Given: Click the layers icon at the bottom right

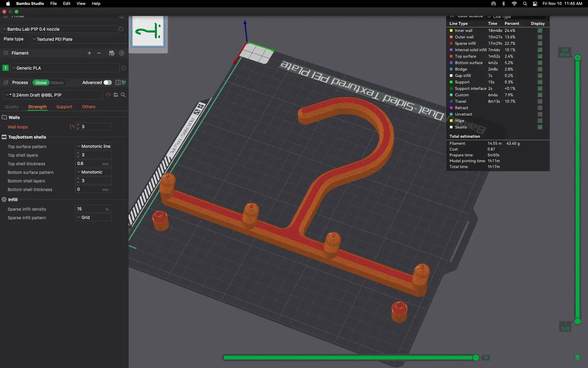Looking at the screenshot, I should 577,358.
